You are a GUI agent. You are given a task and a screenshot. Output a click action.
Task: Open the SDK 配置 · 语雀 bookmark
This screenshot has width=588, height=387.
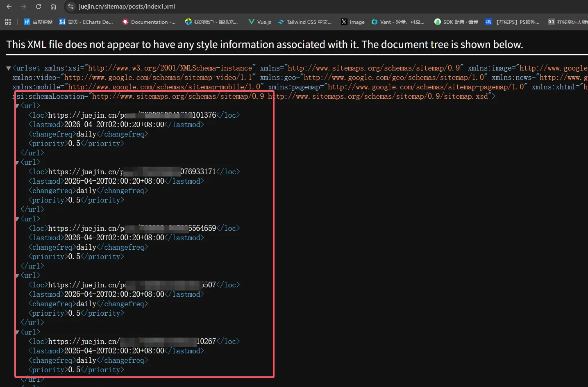pyautogui.click(x=456, y=22)
